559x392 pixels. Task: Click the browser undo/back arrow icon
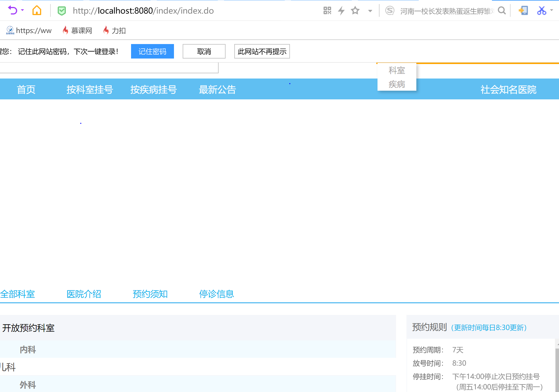click(12, 10)
